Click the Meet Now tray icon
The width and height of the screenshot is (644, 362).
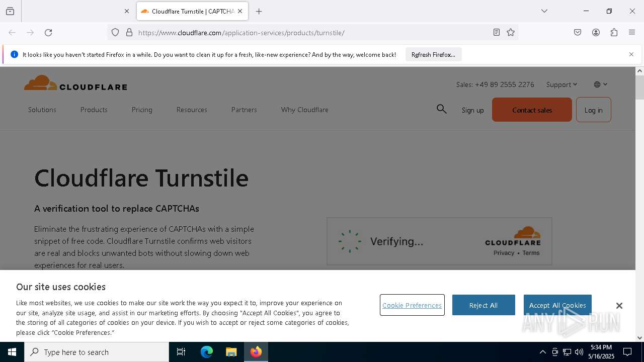(555, 352)
